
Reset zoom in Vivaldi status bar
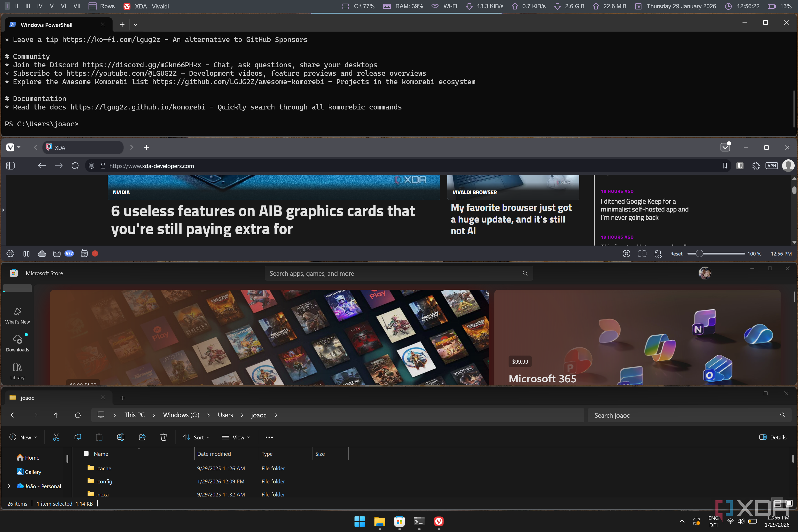[x=676, y=253]
